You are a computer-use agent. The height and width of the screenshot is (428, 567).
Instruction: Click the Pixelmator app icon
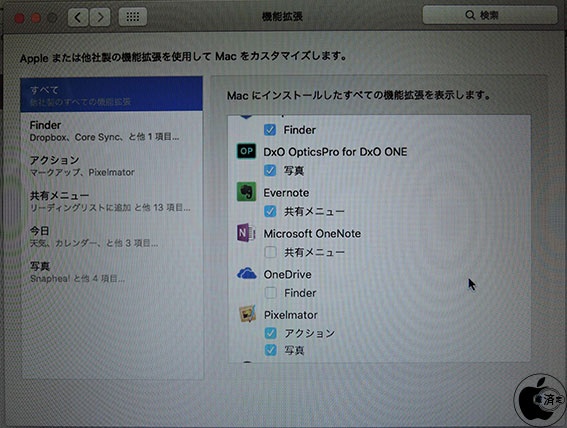[x=247, y=314]
